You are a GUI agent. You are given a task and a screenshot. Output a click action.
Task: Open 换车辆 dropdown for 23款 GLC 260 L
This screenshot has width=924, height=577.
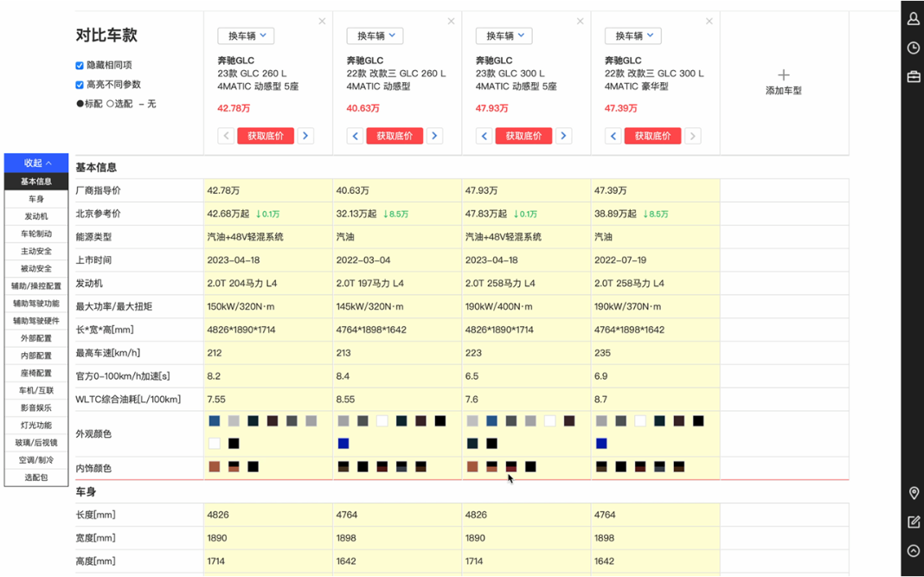click(x=246, y=36)
